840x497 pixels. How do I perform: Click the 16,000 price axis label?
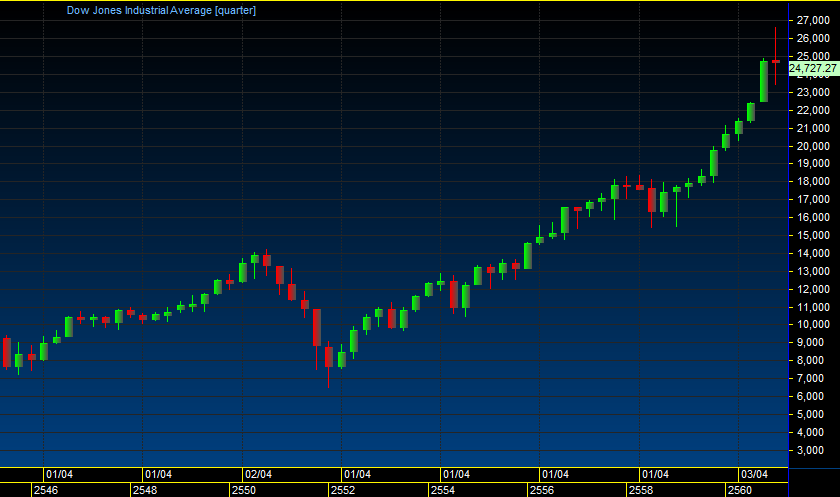[x=813, y=217]
